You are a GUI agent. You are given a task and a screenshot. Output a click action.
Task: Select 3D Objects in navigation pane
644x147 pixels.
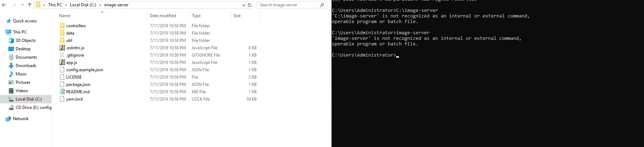(x=25, y=41)
